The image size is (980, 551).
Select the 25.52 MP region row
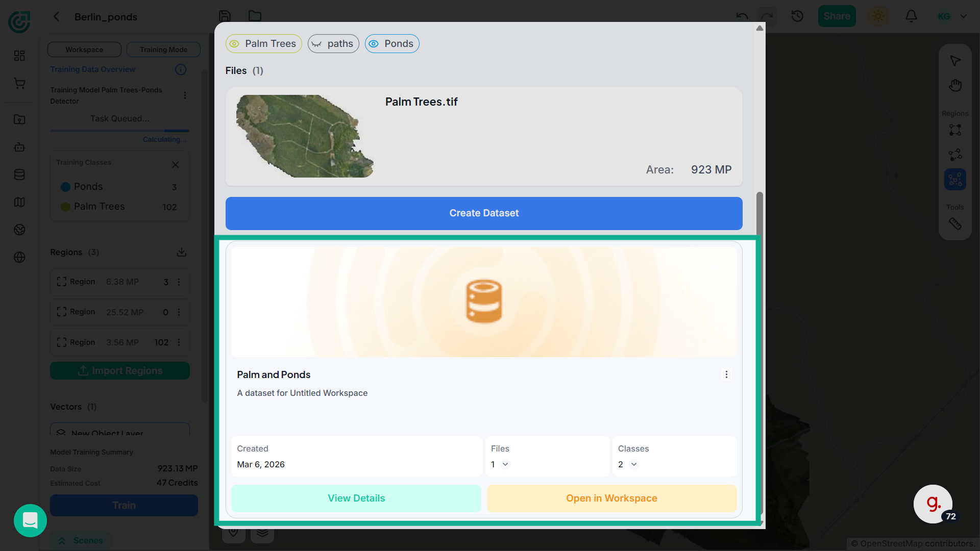pyautogui.click(x=120, y=312)
